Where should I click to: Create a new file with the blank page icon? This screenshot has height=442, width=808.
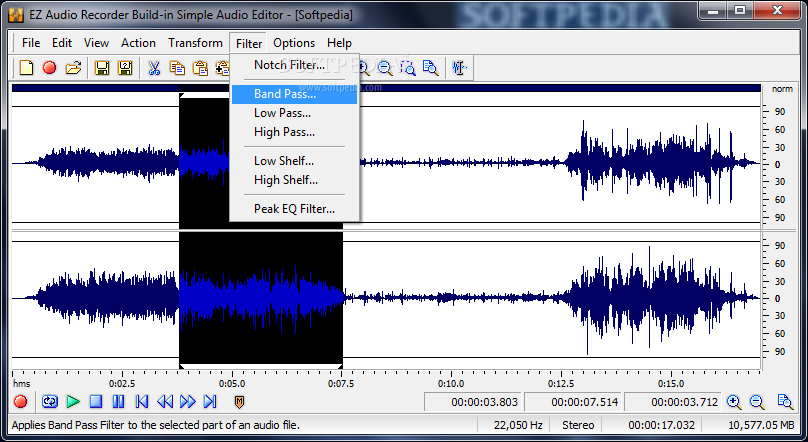(x=26, y=67)
